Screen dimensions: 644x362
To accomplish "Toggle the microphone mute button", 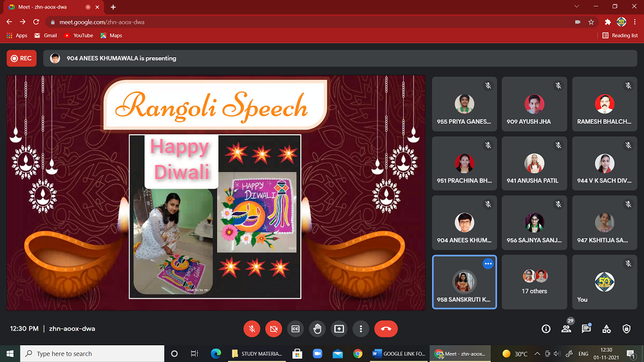I will click(x=252, y=329).
